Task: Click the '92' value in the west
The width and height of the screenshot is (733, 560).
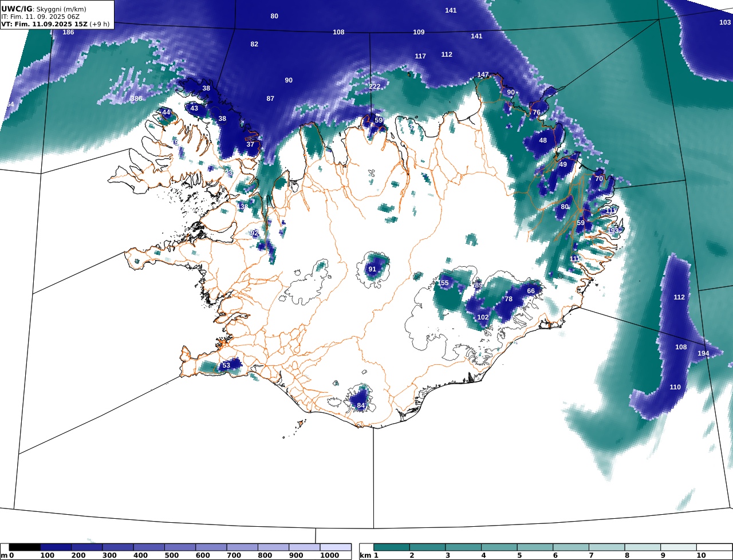Action: click(254, 233)
